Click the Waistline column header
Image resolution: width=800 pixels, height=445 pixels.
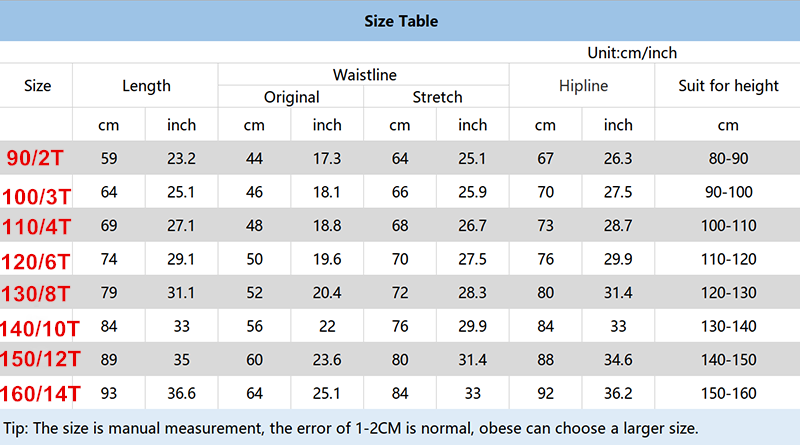pyautogui.click(x=365, y=75)
